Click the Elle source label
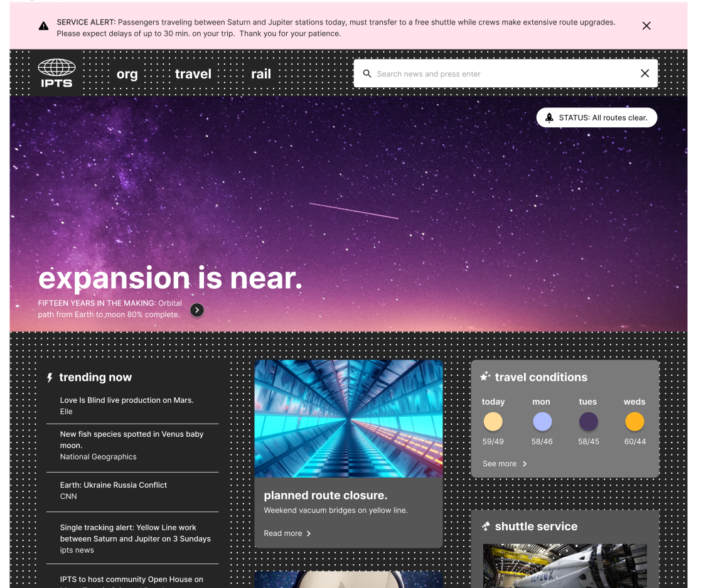Image resolution: width=701 pixels, height=588 pixels. [66, 412]
